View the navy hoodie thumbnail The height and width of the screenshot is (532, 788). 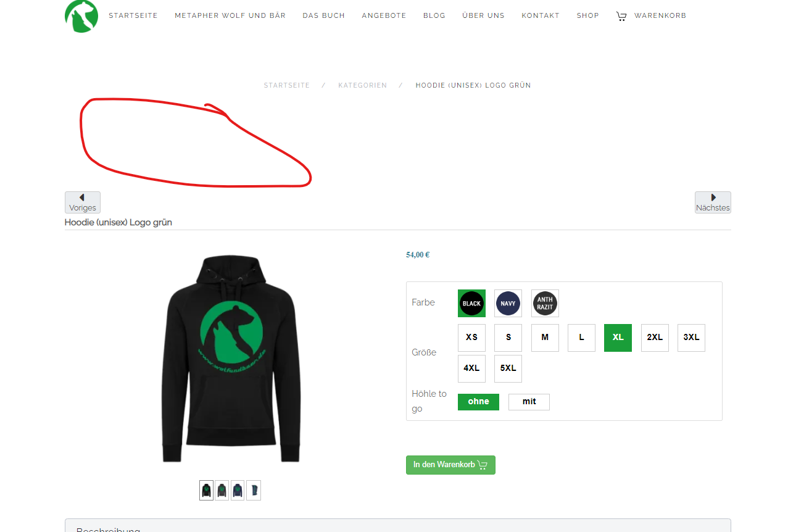(238, 490)
